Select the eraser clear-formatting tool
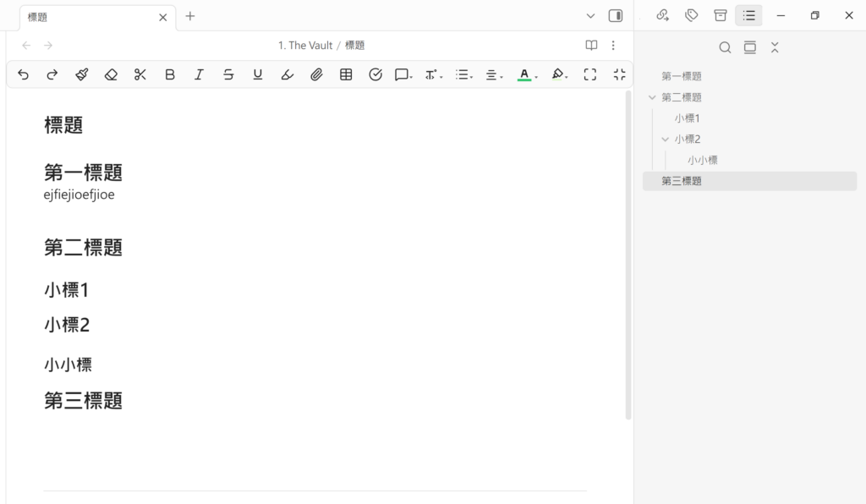 point(111,74)
